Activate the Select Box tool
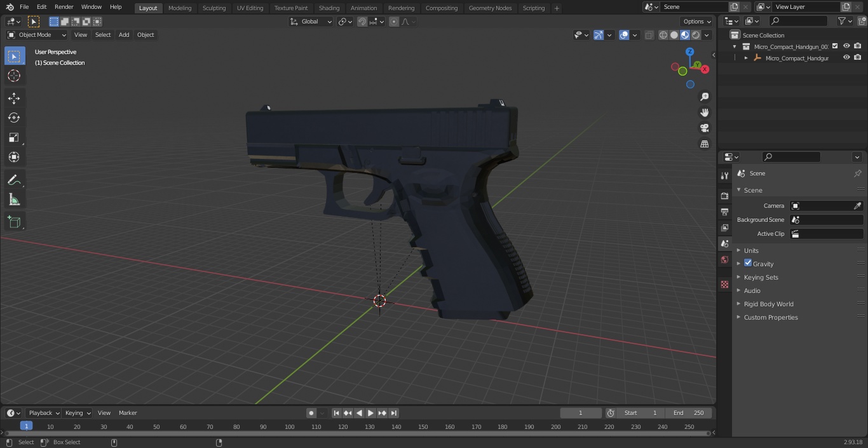868x448 pixels. pos(14,56)
